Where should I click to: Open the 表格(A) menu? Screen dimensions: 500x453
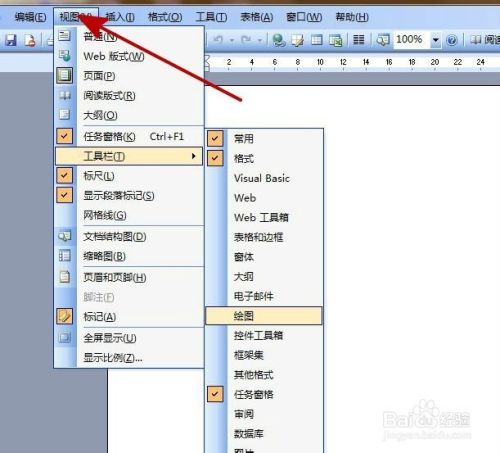pos(257,17)
